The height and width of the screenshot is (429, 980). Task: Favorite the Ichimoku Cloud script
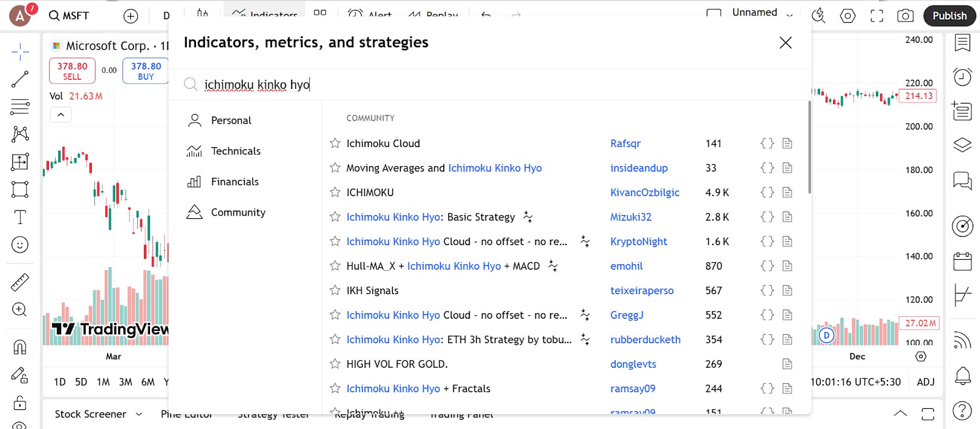click(335, 143)
